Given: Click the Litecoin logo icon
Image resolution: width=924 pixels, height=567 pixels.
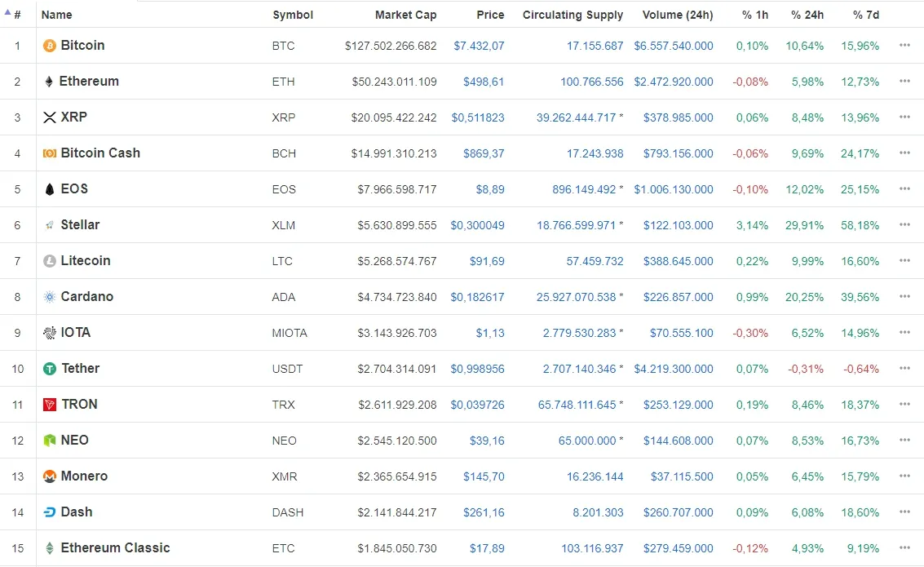Looking at the screenshot, I should click(50, 260).
